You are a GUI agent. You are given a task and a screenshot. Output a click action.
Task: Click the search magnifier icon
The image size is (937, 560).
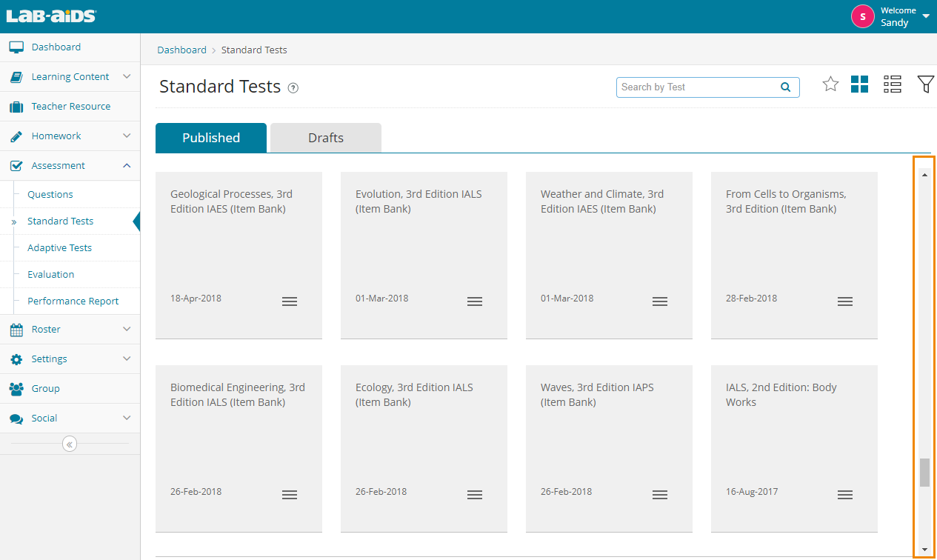pos(786,87)
